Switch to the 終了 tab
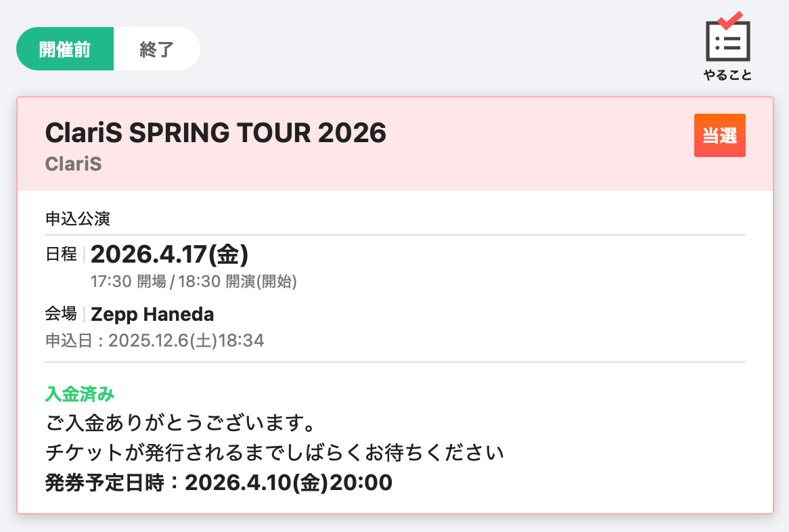This screenshot has width=789, height=532. coord(157,49)
